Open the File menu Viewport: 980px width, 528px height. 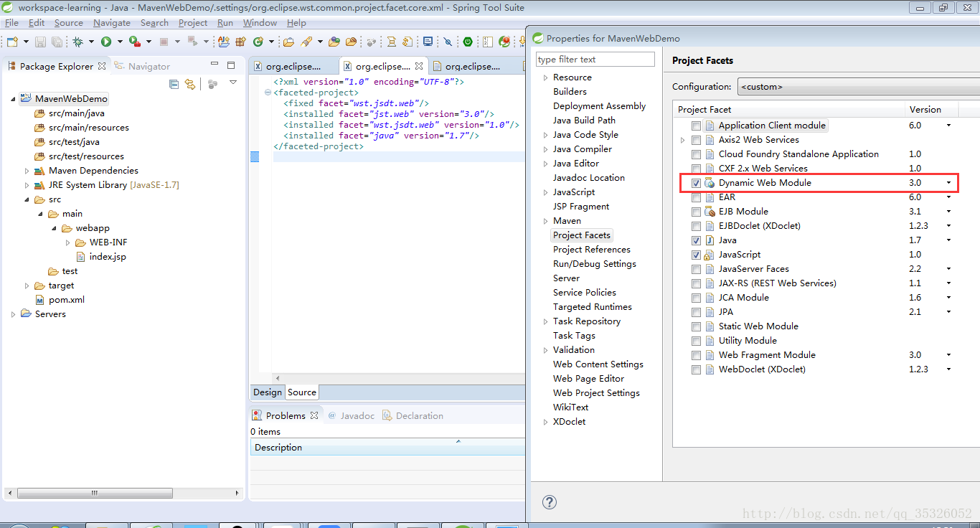point(11,23)
